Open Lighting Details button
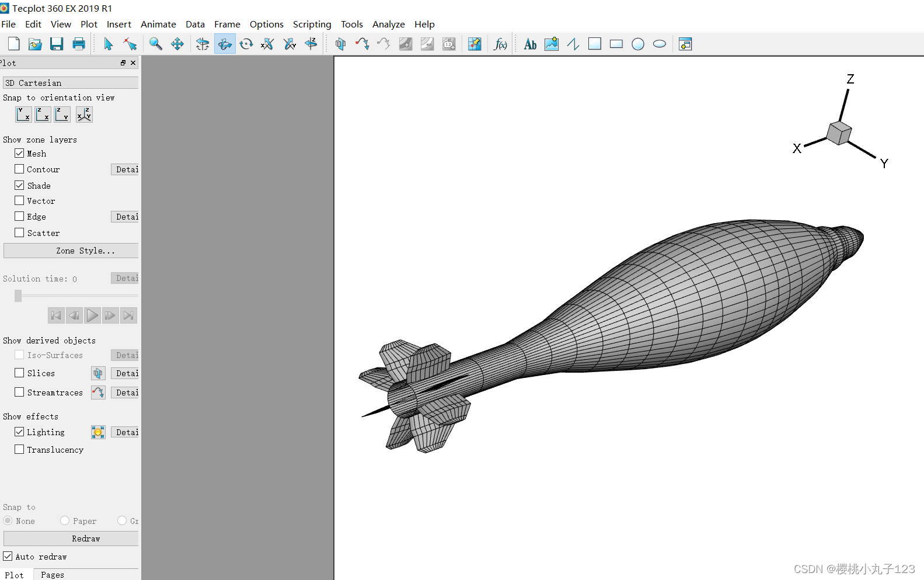 125,432
